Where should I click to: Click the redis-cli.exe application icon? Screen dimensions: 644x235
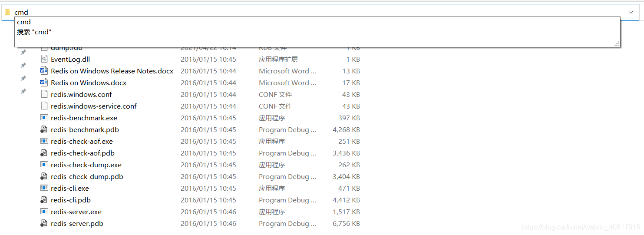(x=44, y=188)
